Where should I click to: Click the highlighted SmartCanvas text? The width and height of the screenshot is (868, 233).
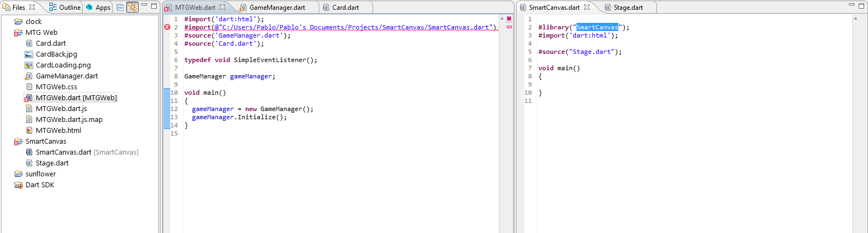(597, 27)
